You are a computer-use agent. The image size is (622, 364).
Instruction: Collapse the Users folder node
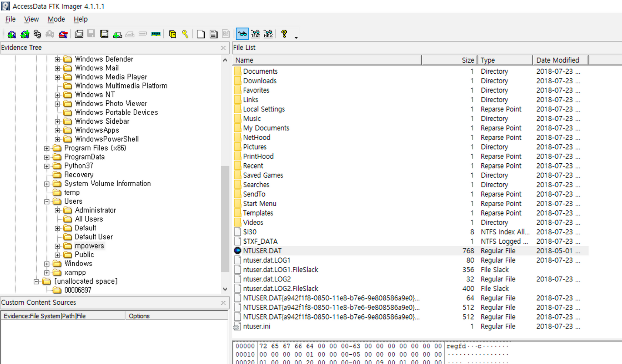point(47,201)
